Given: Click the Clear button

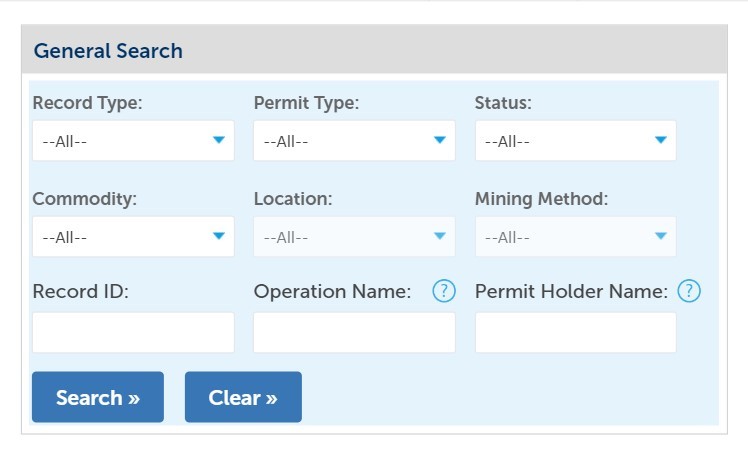Looking at the screenshot, I should pos(243,397).
